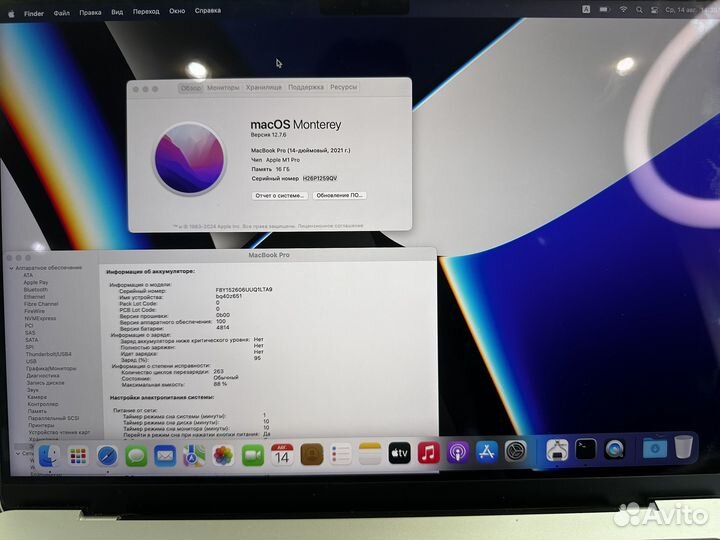Select SATA in the sidebar
The height and width of the screenshot is (540, 720).
pos(32,340)
